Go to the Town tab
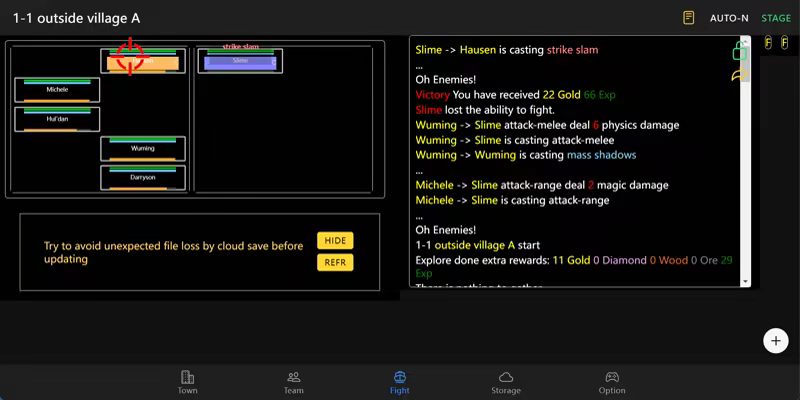 187,382
